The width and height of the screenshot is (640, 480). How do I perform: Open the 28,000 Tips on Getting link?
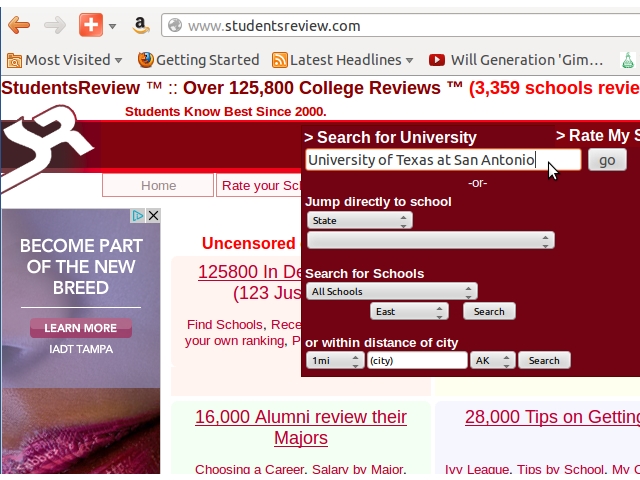[552, 417]
